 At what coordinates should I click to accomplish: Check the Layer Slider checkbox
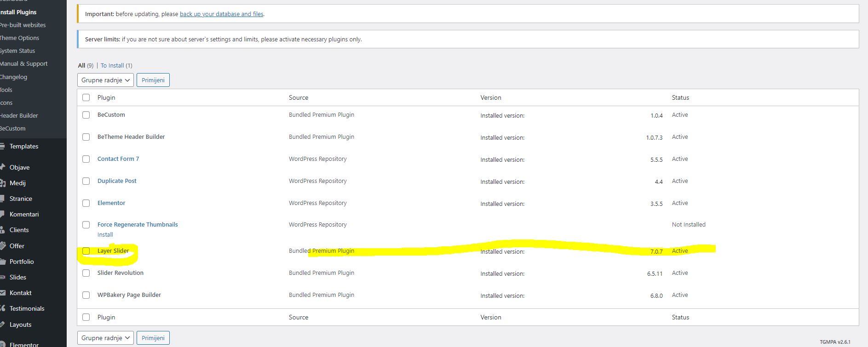coord(86,251)
